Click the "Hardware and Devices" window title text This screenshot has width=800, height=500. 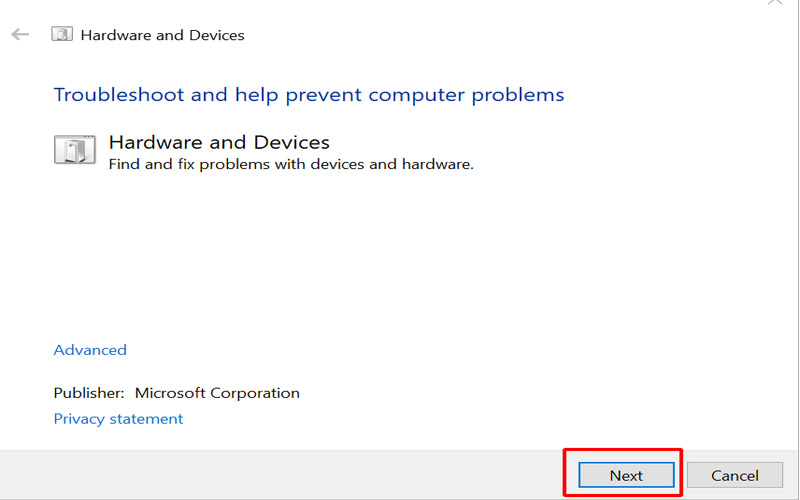[x=162, y=35]
